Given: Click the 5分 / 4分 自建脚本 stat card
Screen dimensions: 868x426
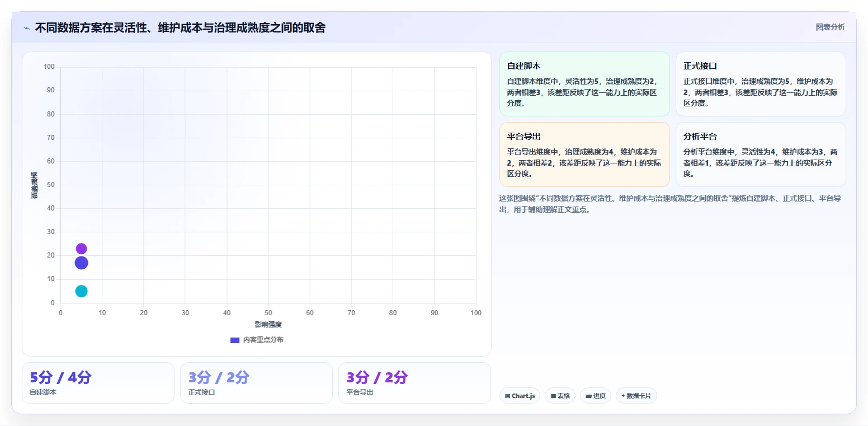Looking at the screenshot, I should point(98,383).
